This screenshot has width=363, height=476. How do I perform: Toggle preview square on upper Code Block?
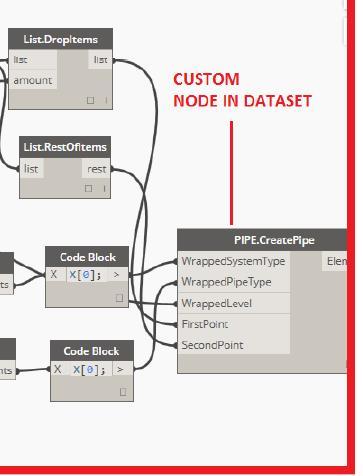(119, 298)
